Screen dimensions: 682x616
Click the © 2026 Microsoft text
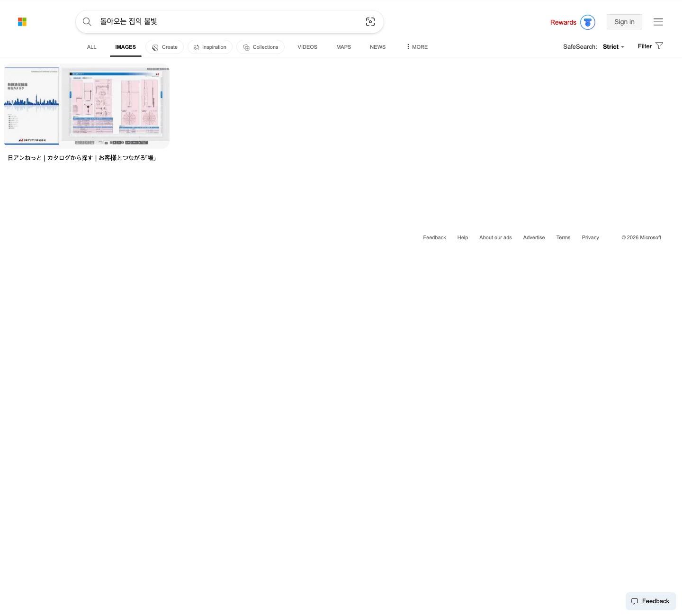click(x=641, y=238)
